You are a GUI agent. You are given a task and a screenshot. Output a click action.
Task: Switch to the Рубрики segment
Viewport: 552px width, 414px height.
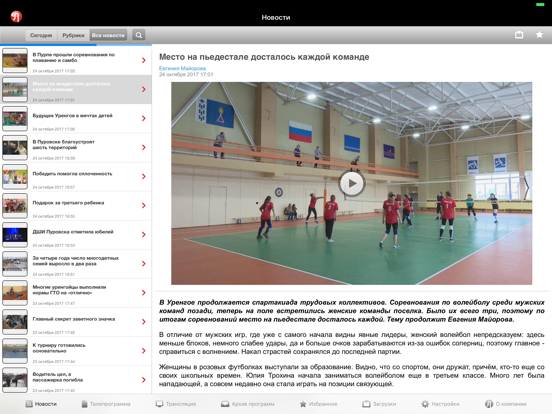[x=73, y=35]
